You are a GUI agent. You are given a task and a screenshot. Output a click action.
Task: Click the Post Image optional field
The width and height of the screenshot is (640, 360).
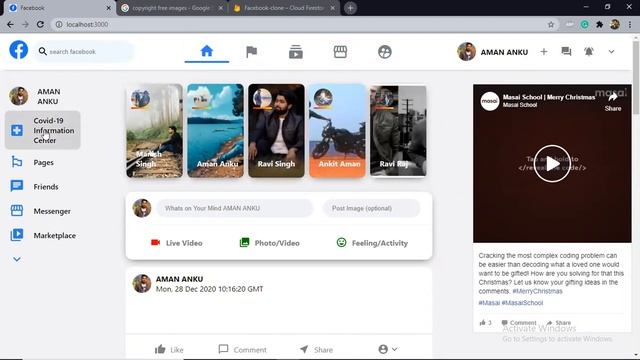pyautogui.click(x=371, y=208)
